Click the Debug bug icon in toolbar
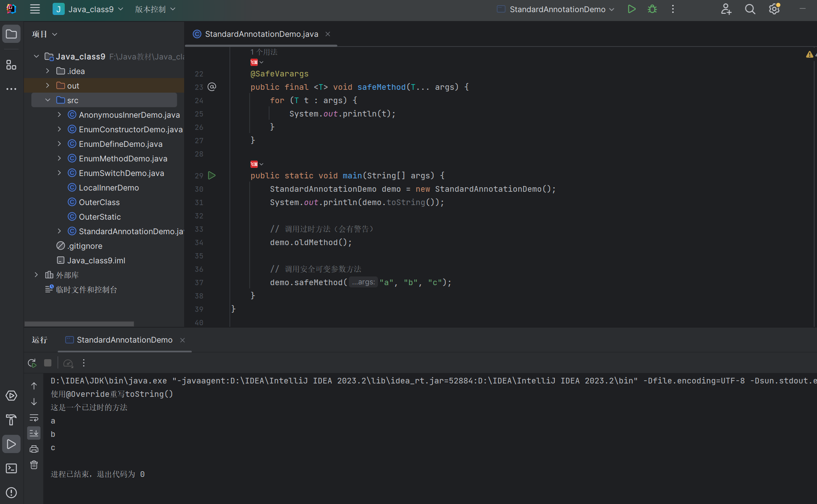817x504 pixels. pos(652,9)
